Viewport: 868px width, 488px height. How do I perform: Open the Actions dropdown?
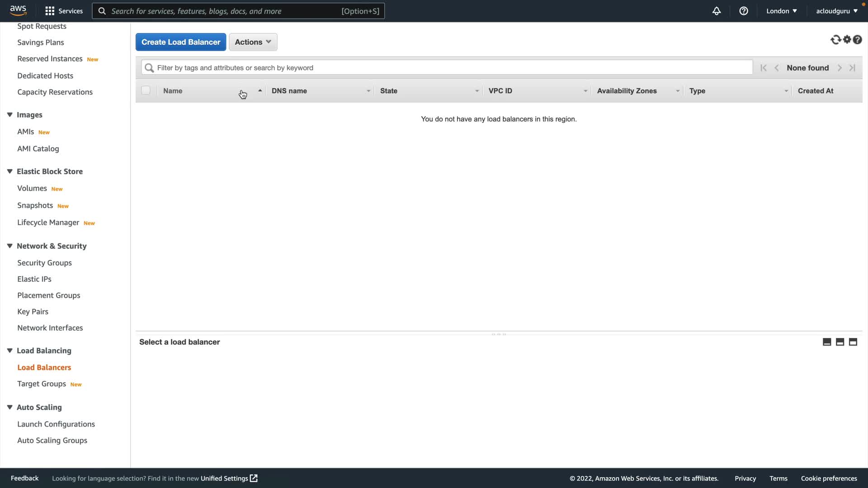pos(253,42)
